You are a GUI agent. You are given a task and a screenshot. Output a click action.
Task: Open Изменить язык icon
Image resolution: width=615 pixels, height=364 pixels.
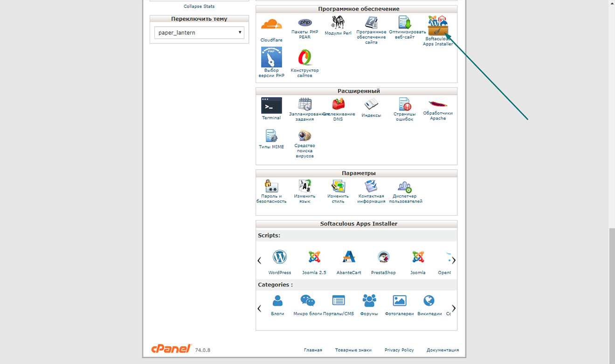coord(305,186)
